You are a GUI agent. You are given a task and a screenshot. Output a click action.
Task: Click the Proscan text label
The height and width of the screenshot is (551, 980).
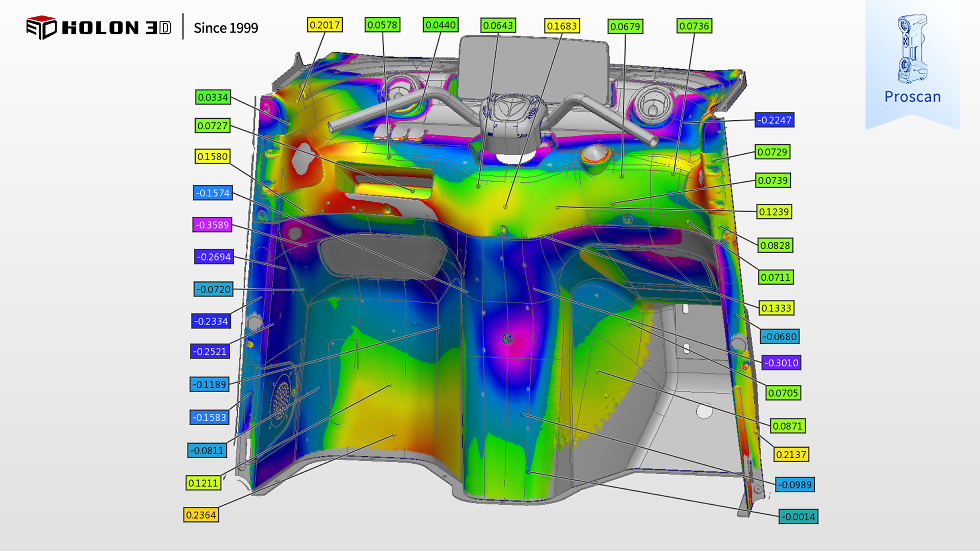(x=912, y=97)
